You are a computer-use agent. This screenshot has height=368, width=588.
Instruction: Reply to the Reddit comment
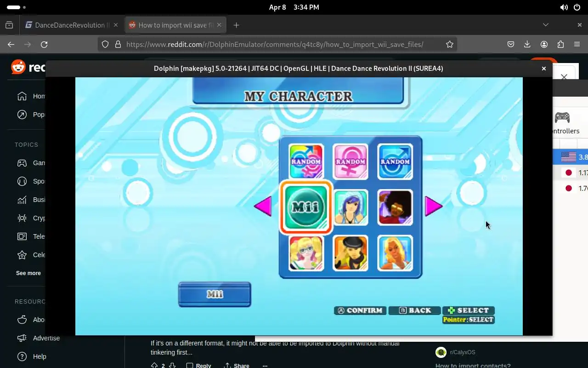(x=199, y=366)
